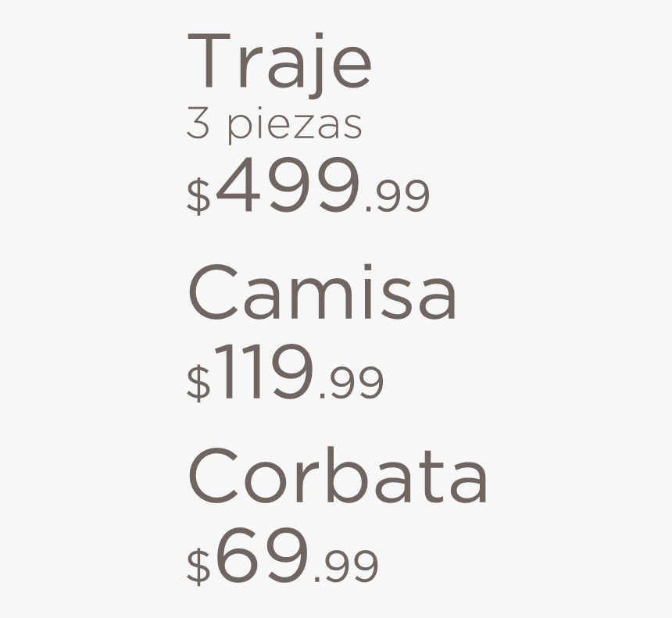Select the '3 piezas' subtitle text
The image size is (672, 618).
[x=274, y=127]
